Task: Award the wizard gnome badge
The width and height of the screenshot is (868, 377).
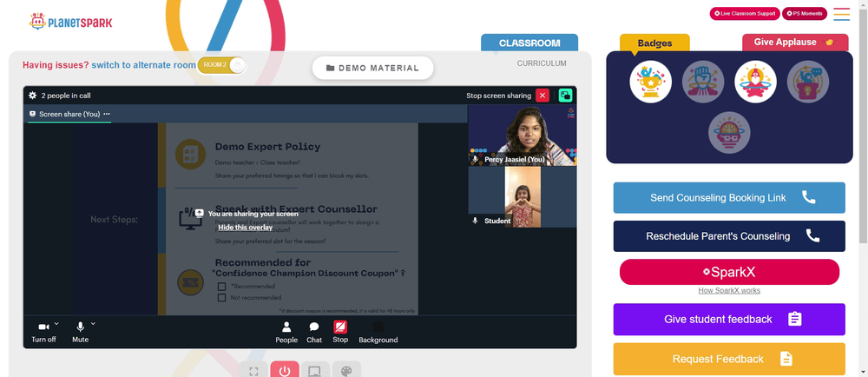Action: [756, 82]
